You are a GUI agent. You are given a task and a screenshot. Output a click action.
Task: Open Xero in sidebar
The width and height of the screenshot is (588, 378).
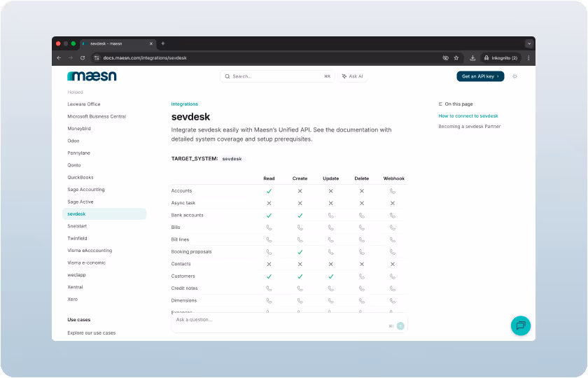coord(72,299)
